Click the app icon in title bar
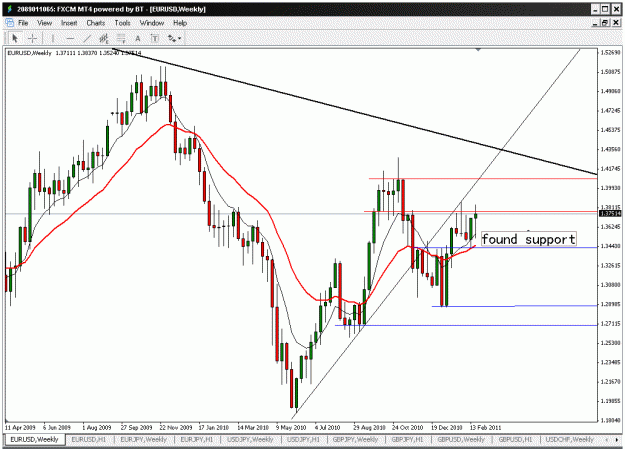The height and width of the screenshot is (449, 625). [9, 9]
